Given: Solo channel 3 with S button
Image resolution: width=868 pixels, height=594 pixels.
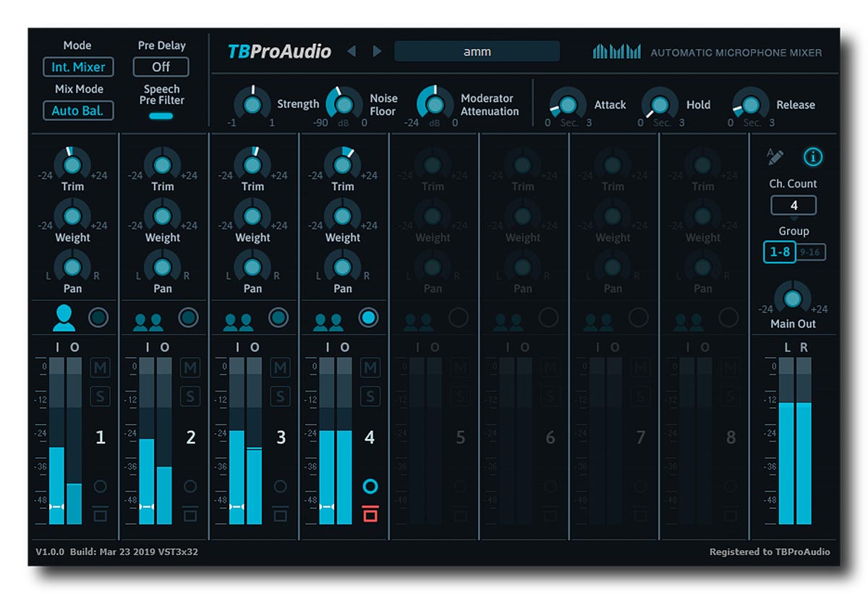Looking at the screenshot, I should coord(280,396).
